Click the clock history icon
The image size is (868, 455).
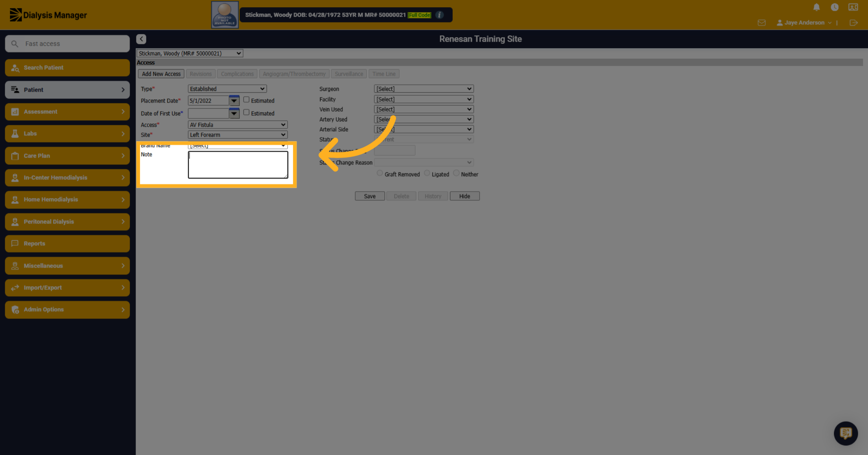834,7
